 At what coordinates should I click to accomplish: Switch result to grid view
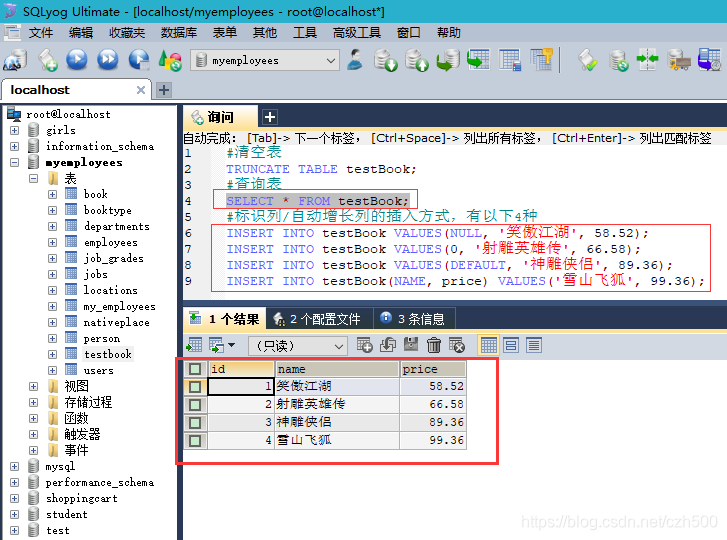pos(489,345)
